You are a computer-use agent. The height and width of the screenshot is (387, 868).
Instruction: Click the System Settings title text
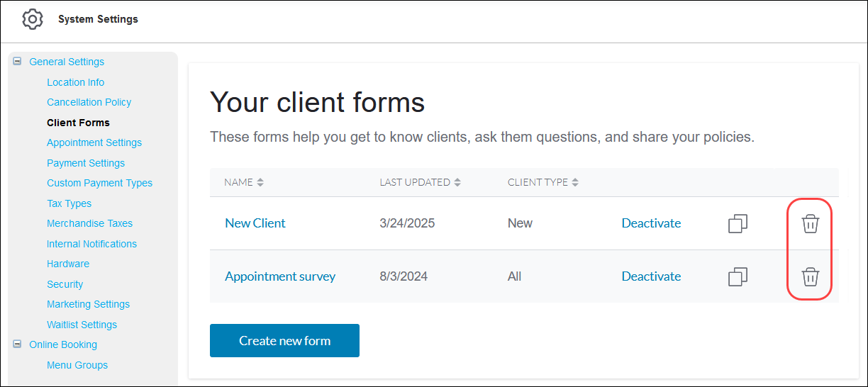point(98,19)
